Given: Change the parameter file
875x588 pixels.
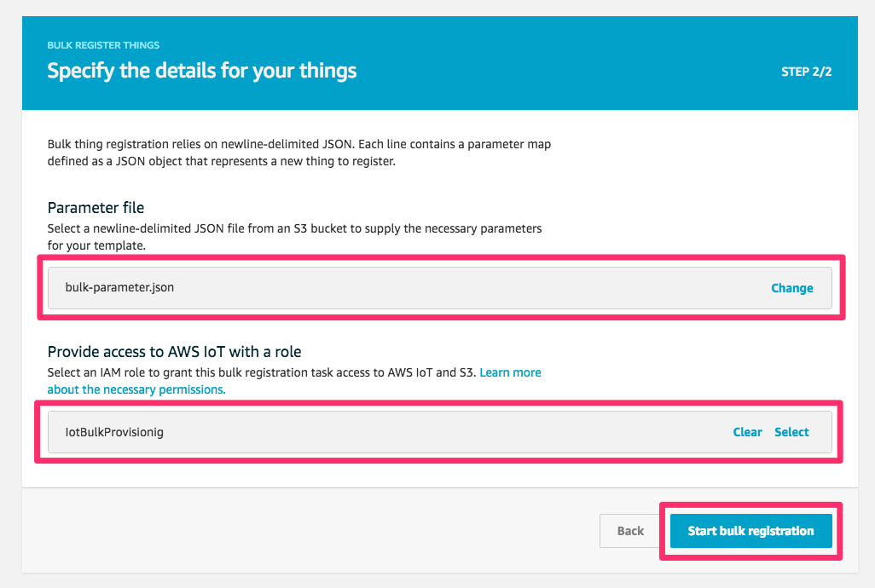Looking at the screenshot, I should (791, 288).
